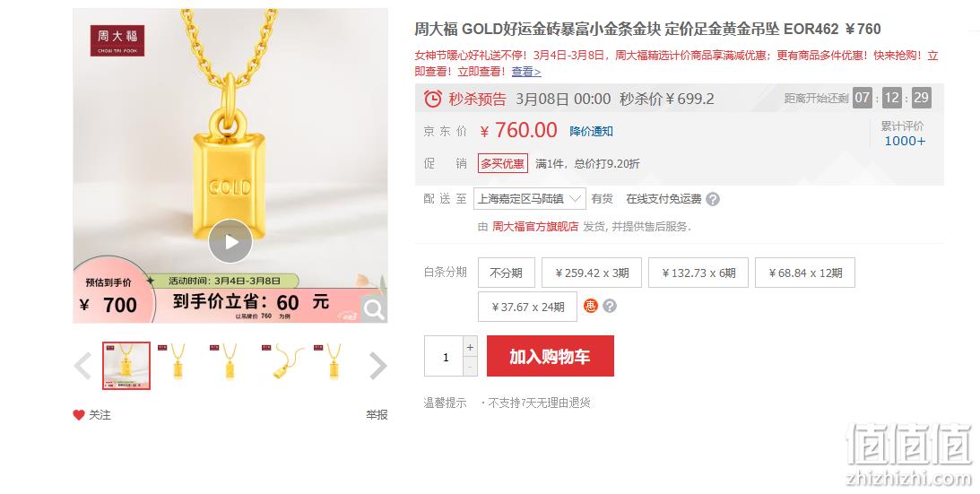
Task: Click the magnifier zoom icon on product image
Action: [x=374, y=309]
